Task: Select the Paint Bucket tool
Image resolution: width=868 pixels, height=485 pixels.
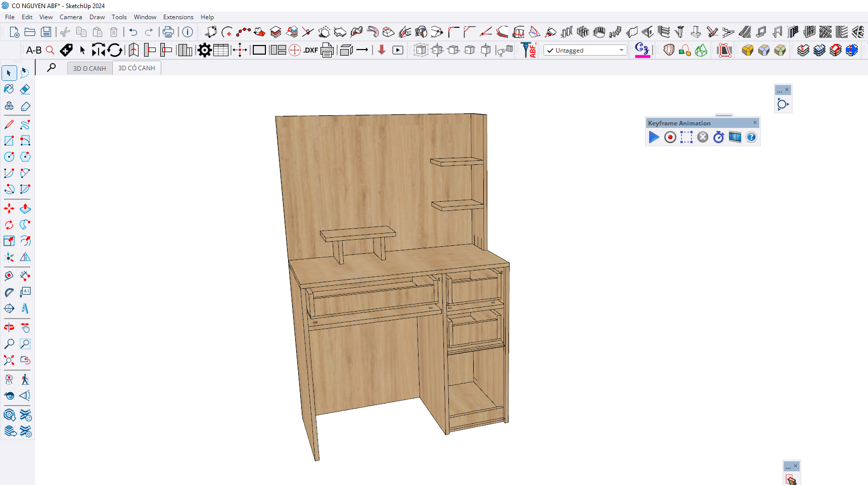Action: 9,89
